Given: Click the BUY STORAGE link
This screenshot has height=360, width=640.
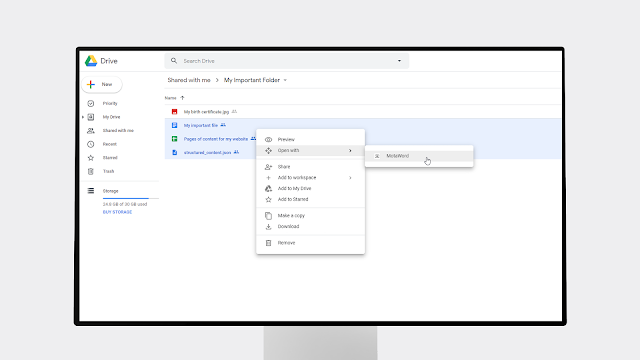Looking at the screenshot, I should (x=117, y=212).
